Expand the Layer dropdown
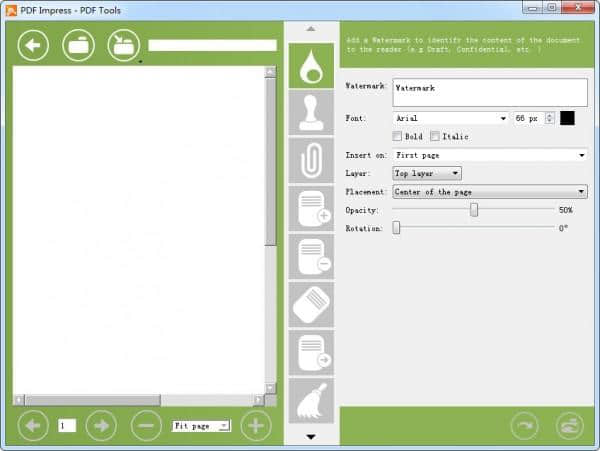 coord(427,173)
